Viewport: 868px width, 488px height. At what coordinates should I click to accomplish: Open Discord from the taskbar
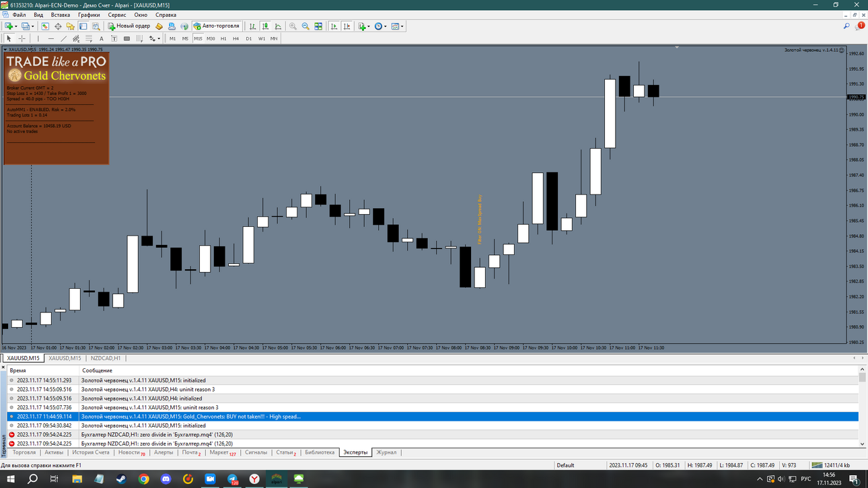pos(166,479)
